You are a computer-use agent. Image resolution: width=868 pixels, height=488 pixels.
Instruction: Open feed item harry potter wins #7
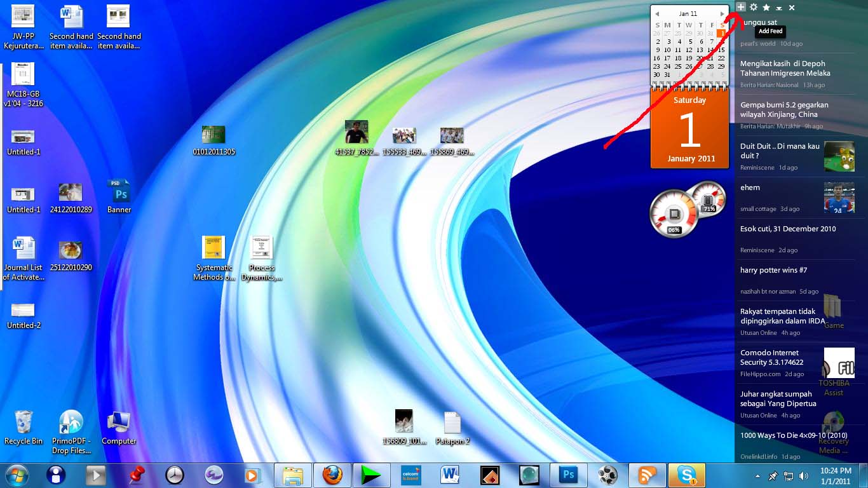point(797,281)
